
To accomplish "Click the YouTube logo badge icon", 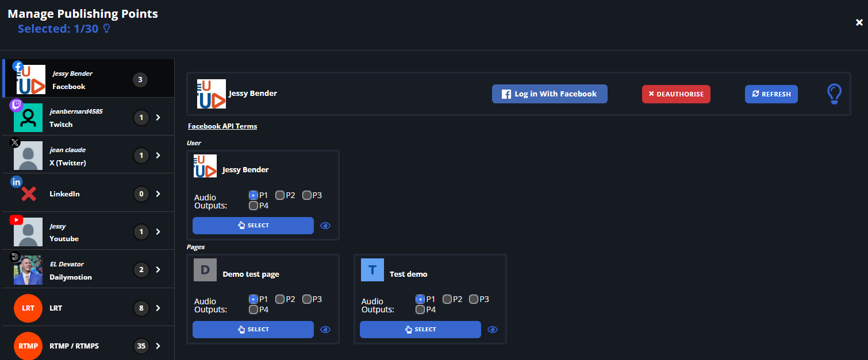I will tap(16, 220).
